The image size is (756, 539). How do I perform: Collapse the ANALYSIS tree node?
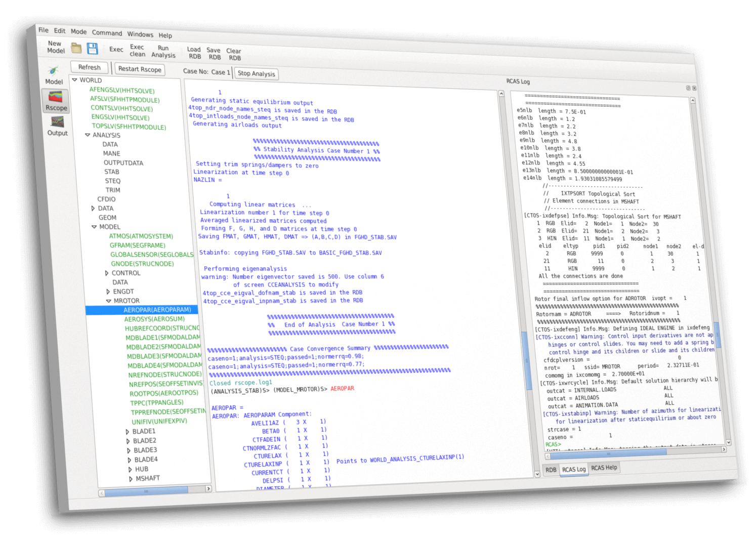tap(88, 135)
